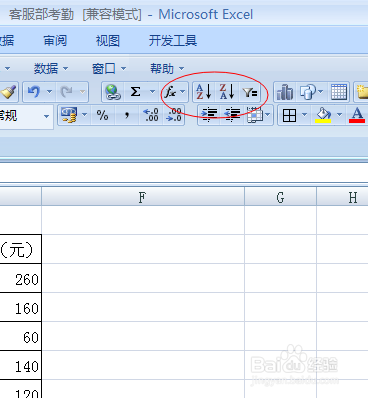Open the 窗口 classic menu
Image resolution: width=368 pixels, height=398 pixels.
109,68
